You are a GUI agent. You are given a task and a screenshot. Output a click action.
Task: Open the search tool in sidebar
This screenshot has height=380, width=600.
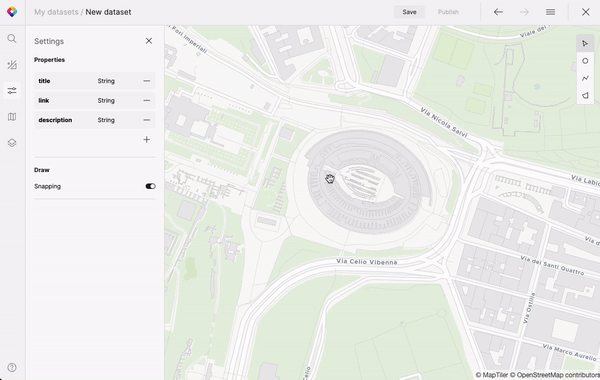tap(12, 39)
